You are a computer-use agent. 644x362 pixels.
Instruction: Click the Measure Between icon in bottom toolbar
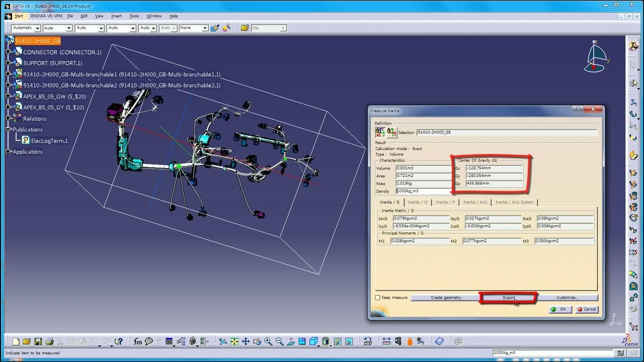(386, 341)
